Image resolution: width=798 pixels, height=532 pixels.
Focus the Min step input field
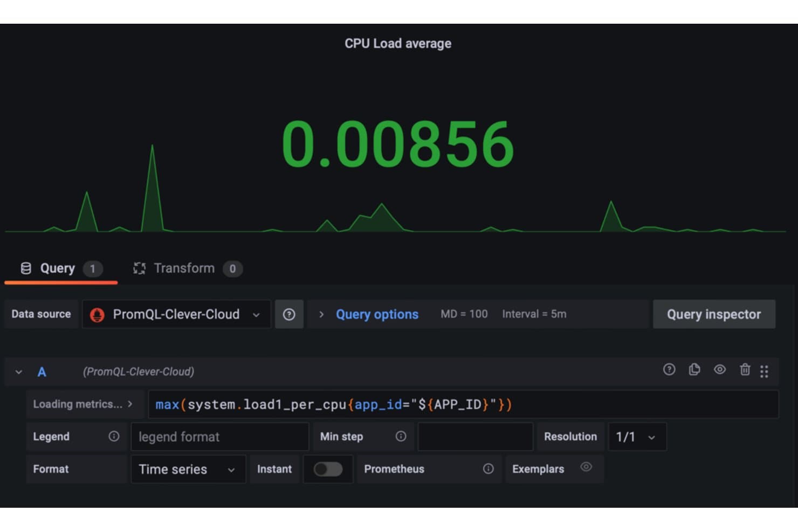476,437
